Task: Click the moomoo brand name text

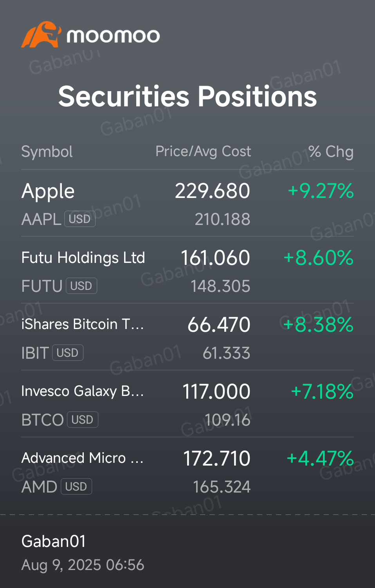Action: point(113,36)
